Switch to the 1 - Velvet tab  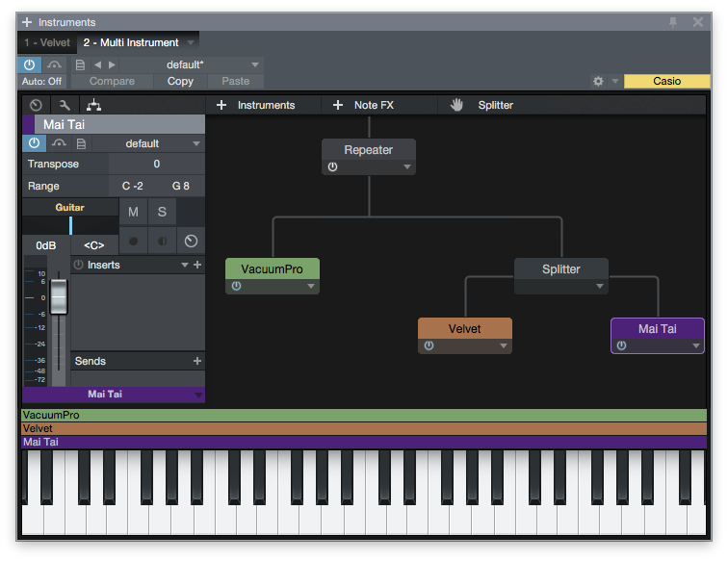(47, 42)
